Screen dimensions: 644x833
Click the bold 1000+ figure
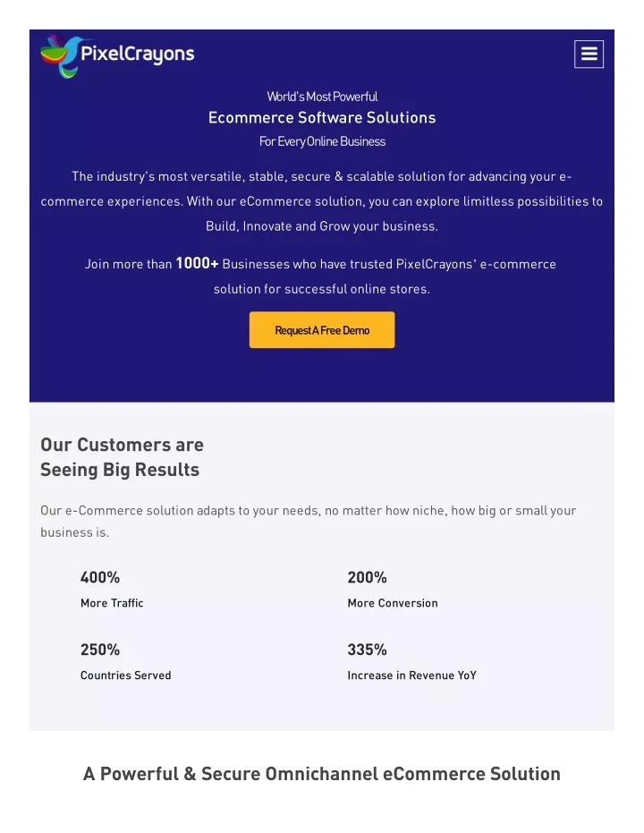[x=197, y=263]
